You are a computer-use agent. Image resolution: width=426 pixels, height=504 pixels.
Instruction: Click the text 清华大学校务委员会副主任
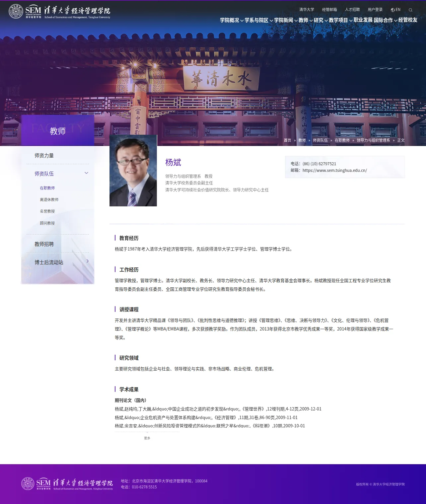189,183
